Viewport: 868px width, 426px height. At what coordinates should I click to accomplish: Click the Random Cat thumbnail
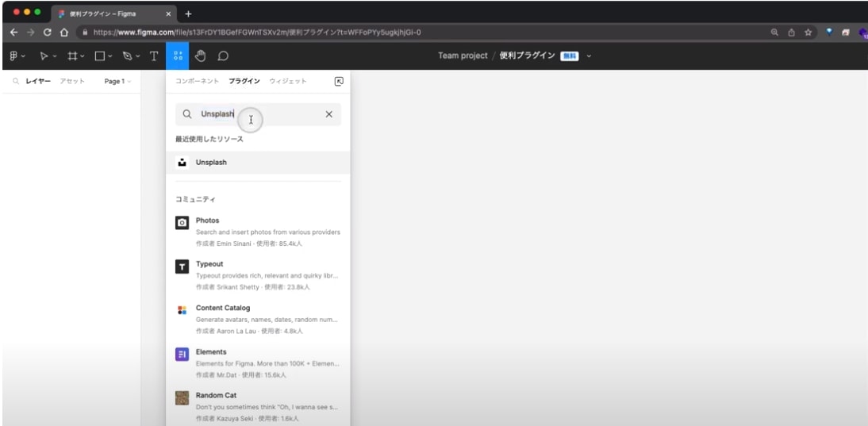click(x=182, y=398)
